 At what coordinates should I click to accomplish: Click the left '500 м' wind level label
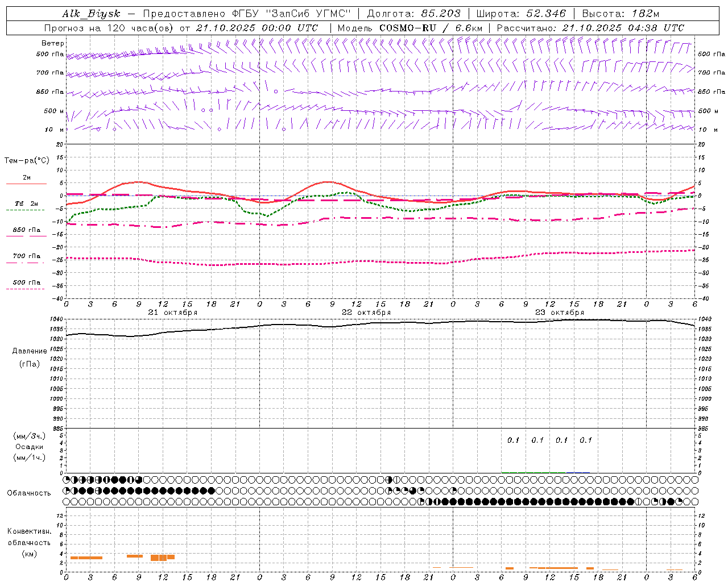[54, 111]
